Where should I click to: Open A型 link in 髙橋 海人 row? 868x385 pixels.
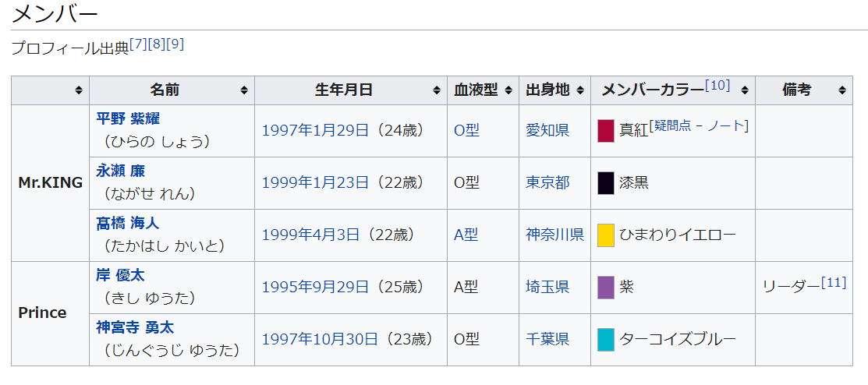point(466,235)
